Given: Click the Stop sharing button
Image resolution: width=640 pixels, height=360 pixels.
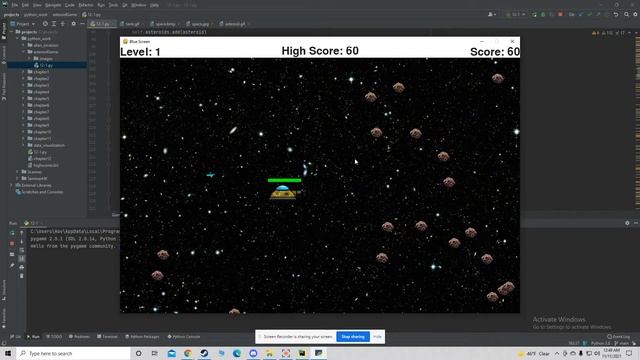Looking at the screenshot, I should point(353,337).
